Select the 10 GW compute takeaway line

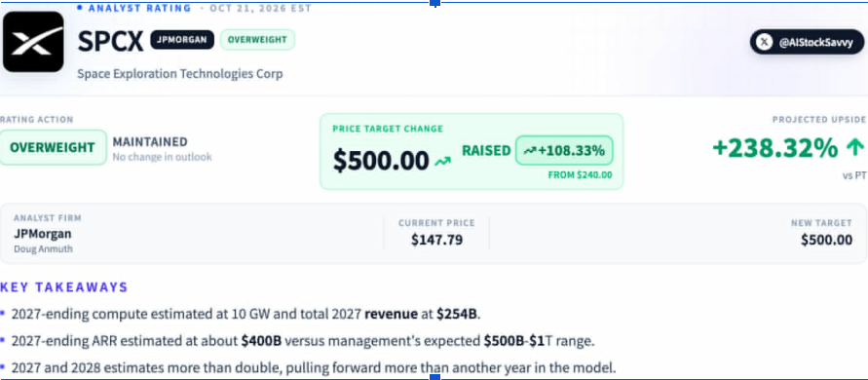click(x=246, y=315)
